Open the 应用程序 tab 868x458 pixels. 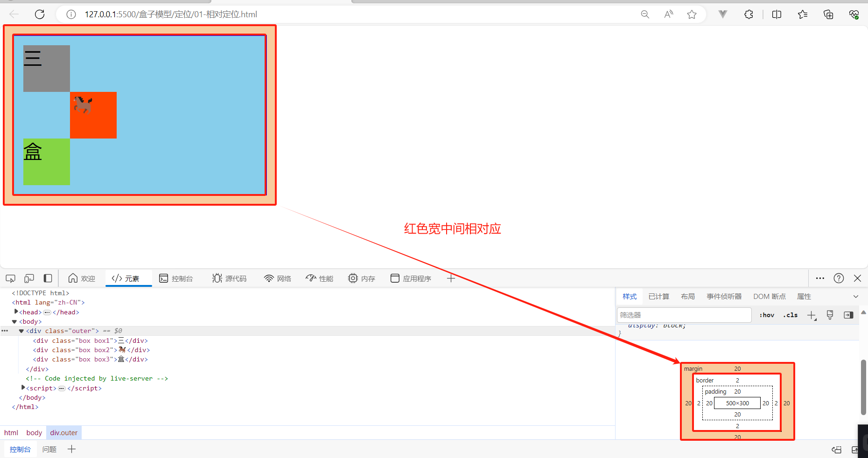(x=411, y=278)
